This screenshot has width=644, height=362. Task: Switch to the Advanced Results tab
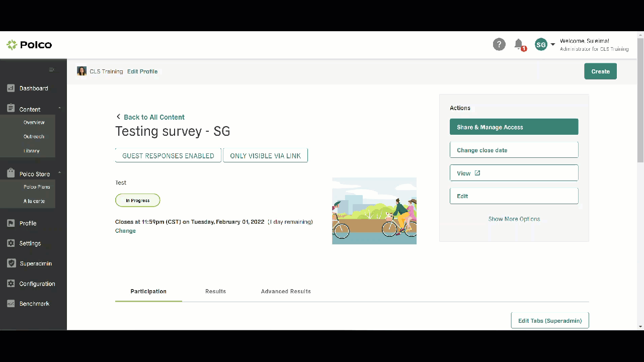pos(286,292)
